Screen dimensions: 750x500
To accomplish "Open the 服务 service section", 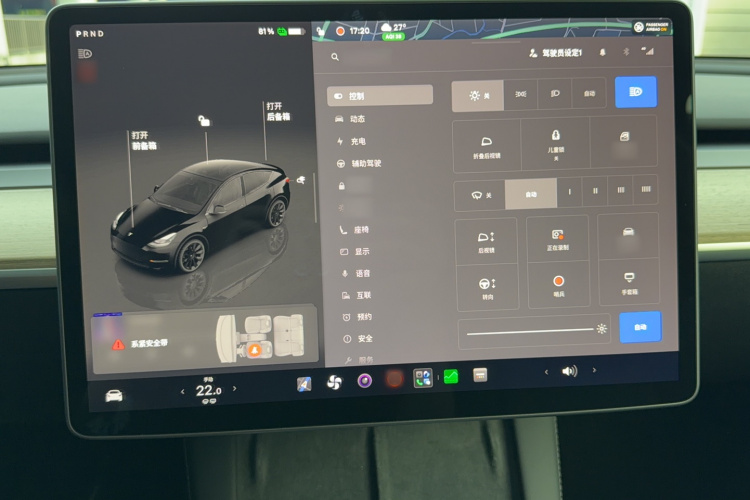I will pos(360,359).
